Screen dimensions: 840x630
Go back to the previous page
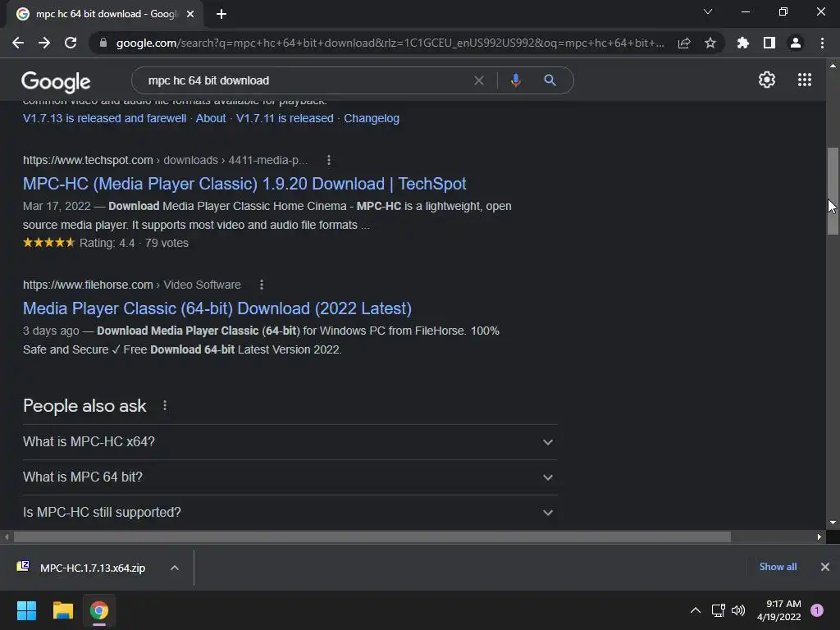(x=18, y=43)
